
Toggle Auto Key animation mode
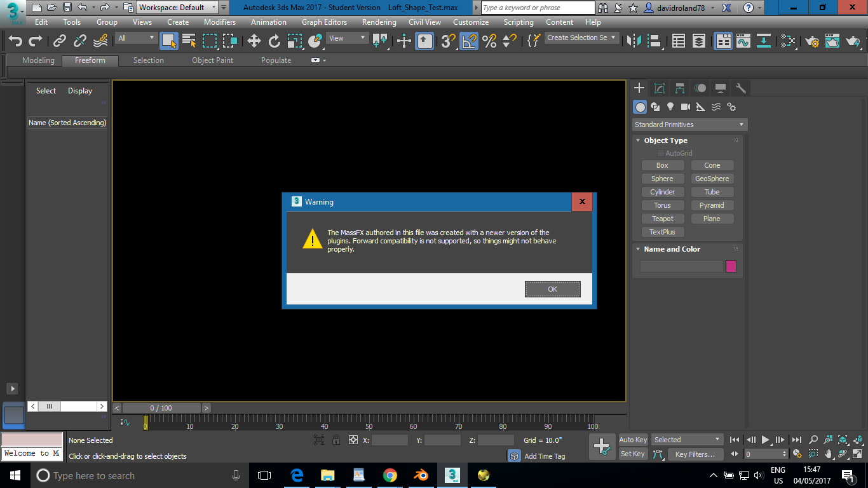[633, 440]
